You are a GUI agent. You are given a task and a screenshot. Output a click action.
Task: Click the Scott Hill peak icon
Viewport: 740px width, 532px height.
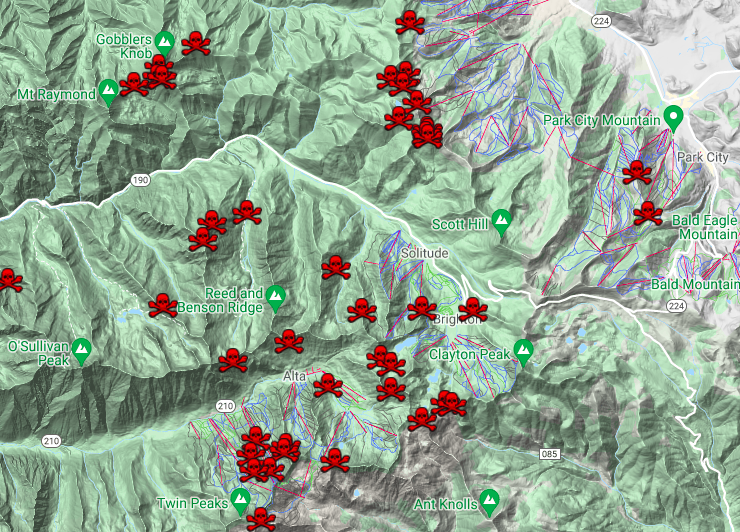[x=502, y=222]
